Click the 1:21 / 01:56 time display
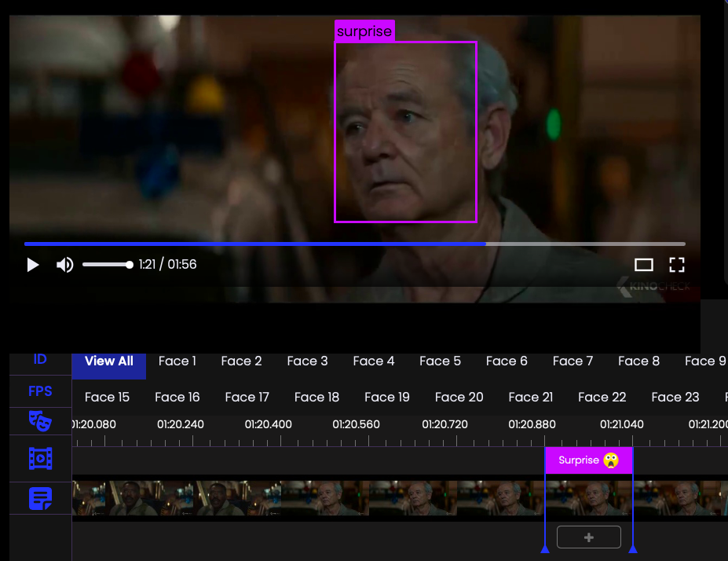Image resolution: width=728 pixels, height=561 pixels. [167, 264]
